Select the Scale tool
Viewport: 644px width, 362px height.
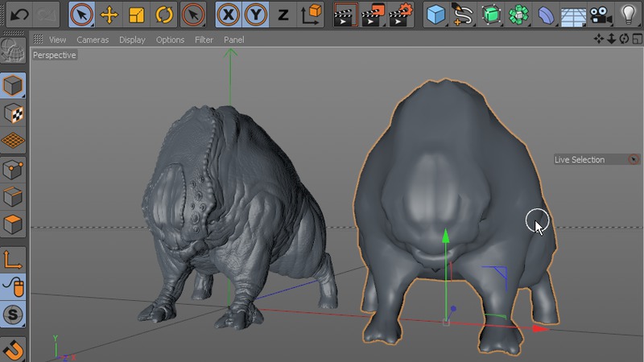[x=137, y=14]
